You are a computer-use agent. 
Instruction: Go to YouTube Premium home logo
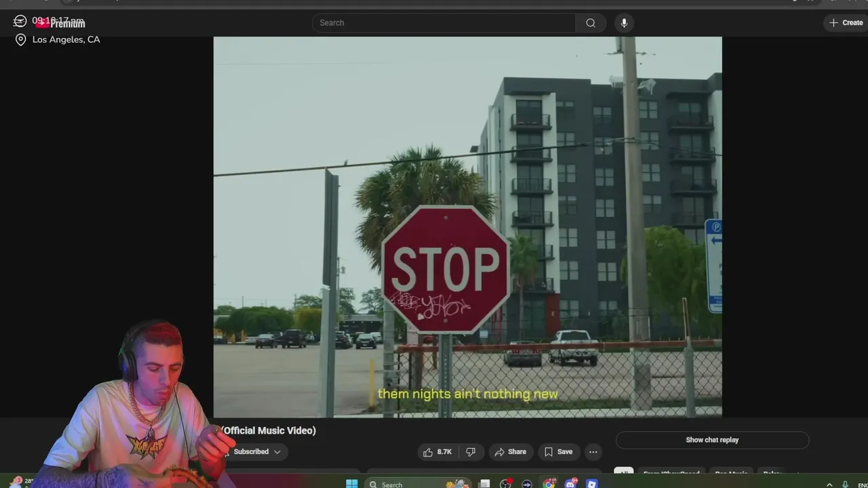[x=60, y=24]
